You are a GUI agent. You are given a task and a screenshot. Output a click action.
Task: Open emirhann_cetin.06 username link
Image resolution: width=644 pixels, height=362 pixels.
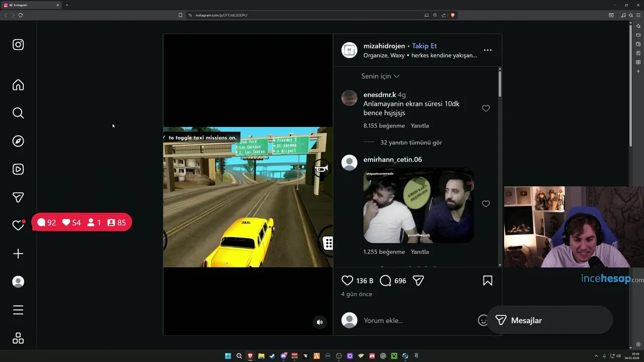[x=392, y=159]
